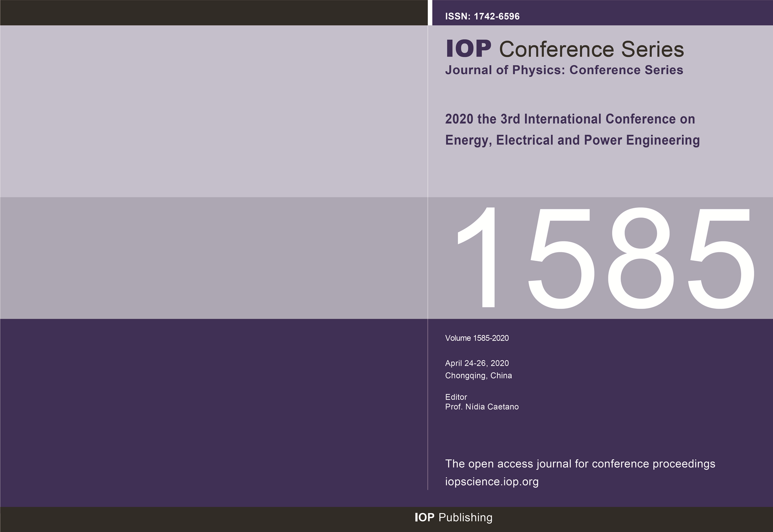Select the Volume 1585-2020 text

pos(477,338)
